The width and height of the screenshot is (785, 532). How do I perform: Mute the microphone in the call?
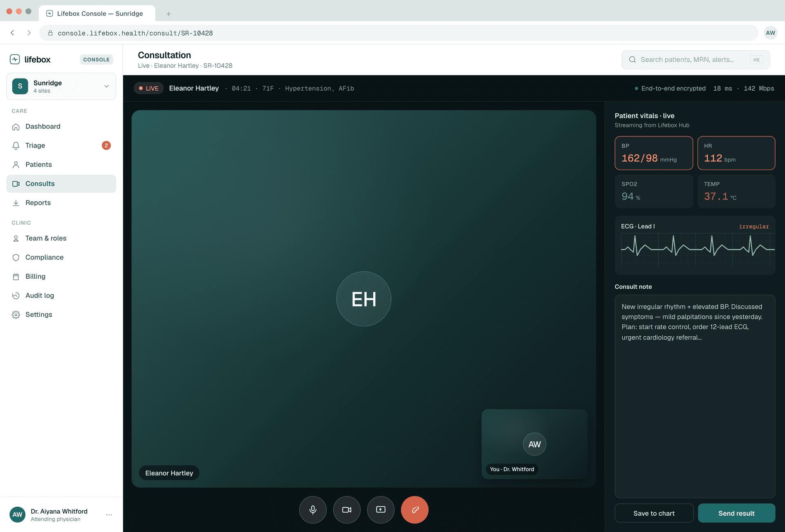click(x=313, y=510)
